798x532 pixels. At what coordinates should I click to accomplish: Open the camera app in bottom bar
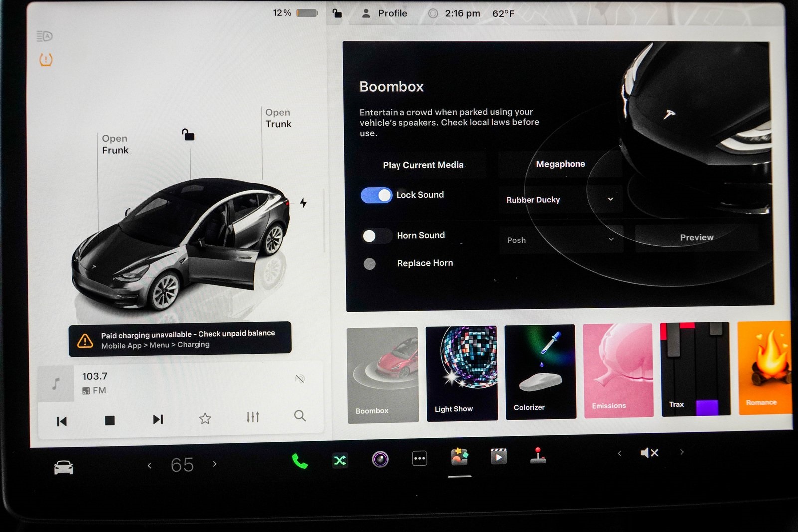pos(380,459)
